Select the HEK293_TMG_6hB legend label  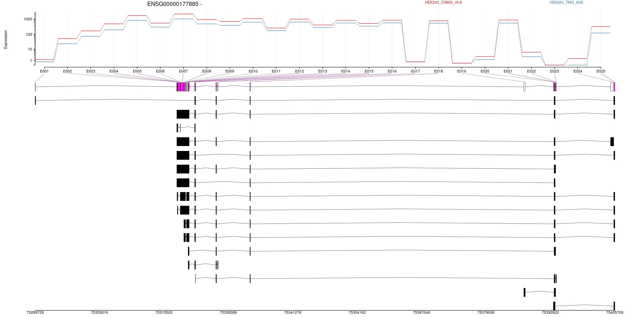click(x=566, y=3)
